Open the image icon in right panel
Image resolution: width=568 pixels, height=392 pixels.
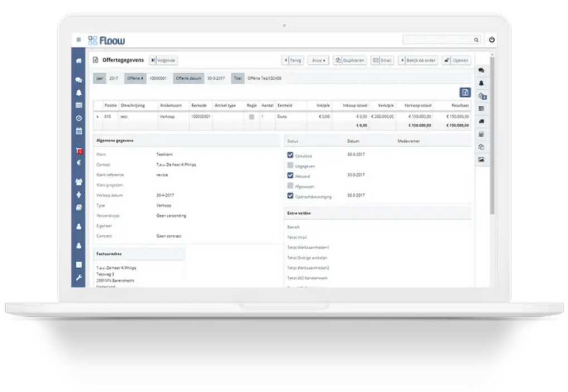(481, 159)
